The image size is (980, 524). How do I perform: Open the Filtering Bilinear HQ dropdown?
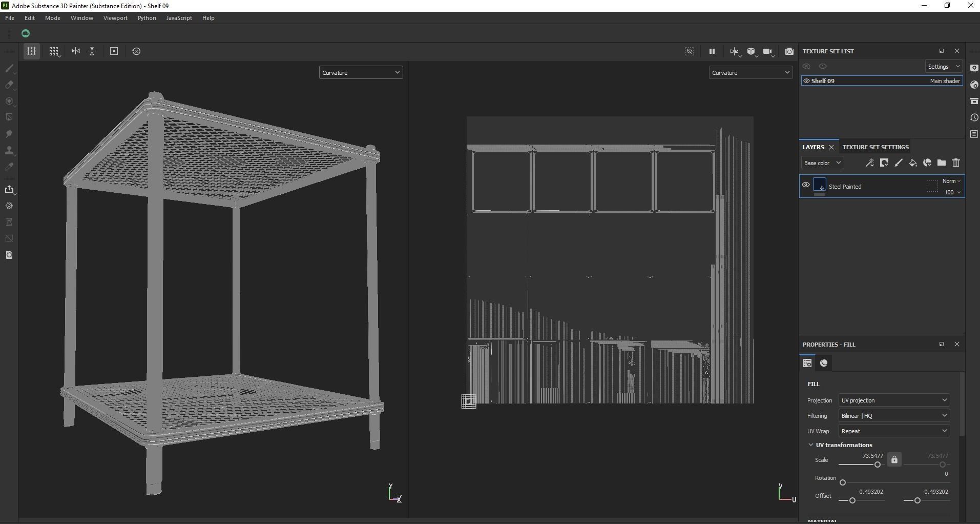pos(894,416)
